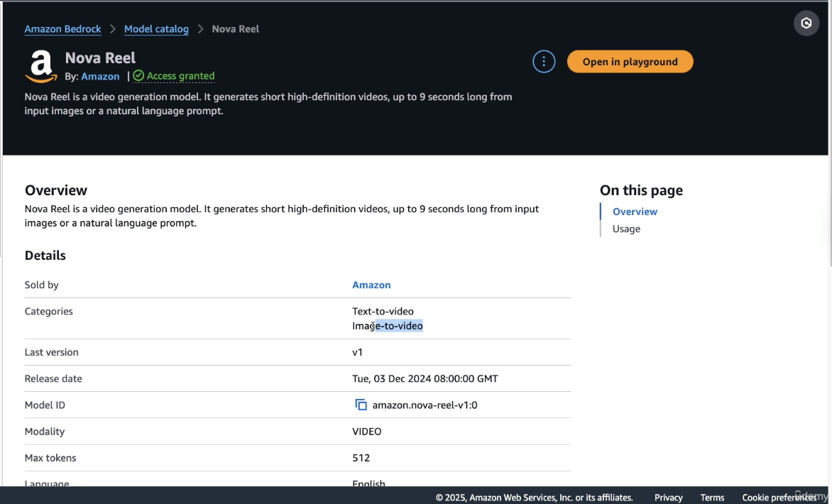Click the Details section heading
Screen dimensions: 832x504
click(45, 256)
